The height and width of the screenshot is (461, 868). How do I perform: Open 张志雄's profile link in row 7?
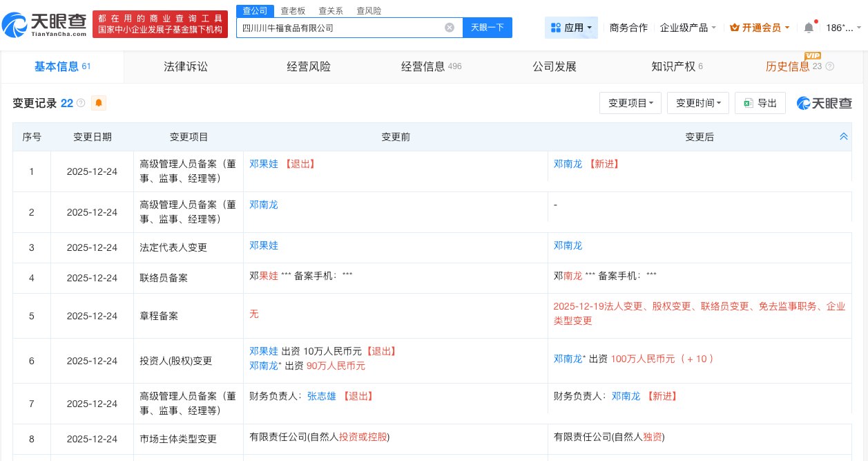coord(321,396)
